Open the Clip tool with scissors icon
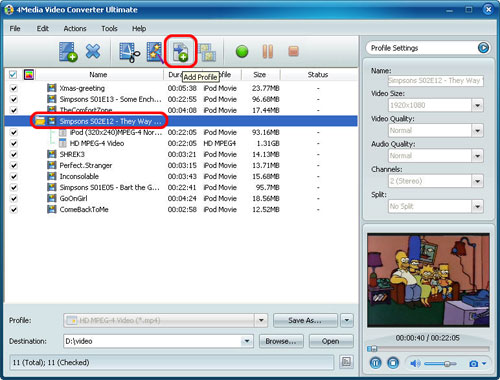The image size is (500, 380). coord(129,52)
